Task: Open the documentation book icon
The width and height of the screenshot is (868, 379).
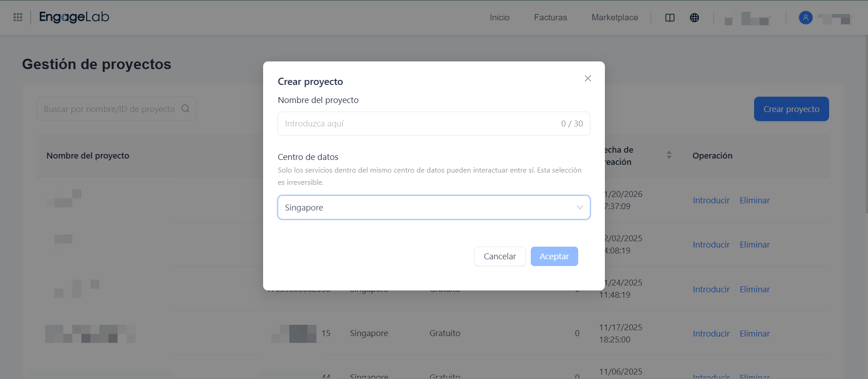Action: 670,18
